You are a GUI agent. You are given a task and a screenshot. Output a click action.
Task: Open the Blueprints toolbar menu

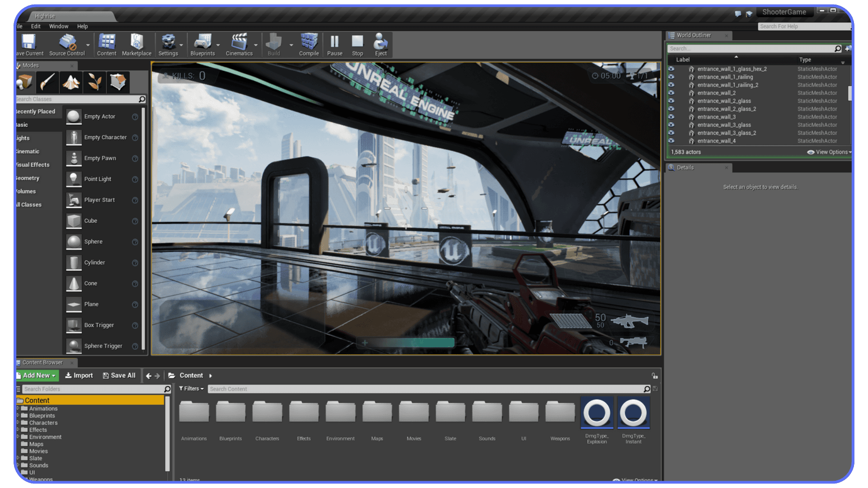202,44
